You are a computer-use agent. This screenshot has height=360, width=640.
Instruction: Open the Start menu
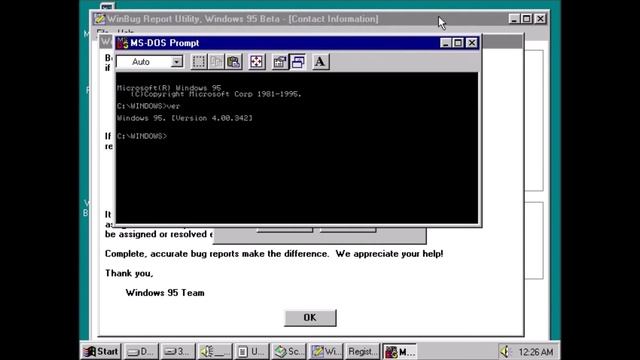pos(101,351)
